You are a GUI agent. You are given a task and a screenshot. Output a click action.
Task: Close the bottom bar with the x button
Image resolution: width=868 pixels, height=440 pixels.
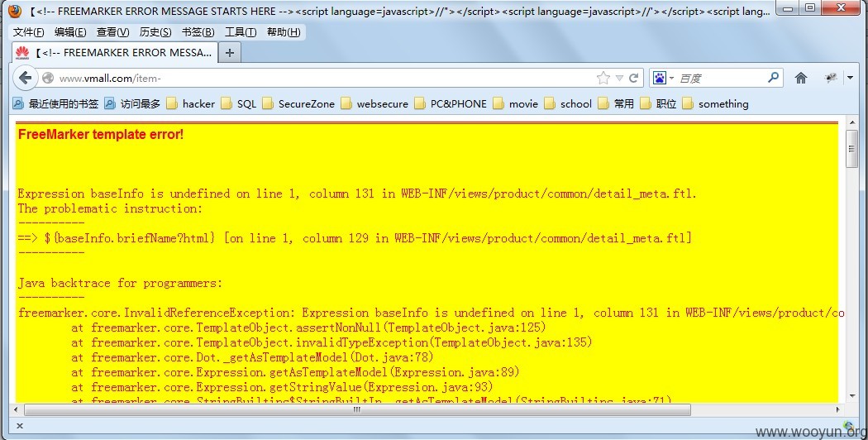(19, 426)
